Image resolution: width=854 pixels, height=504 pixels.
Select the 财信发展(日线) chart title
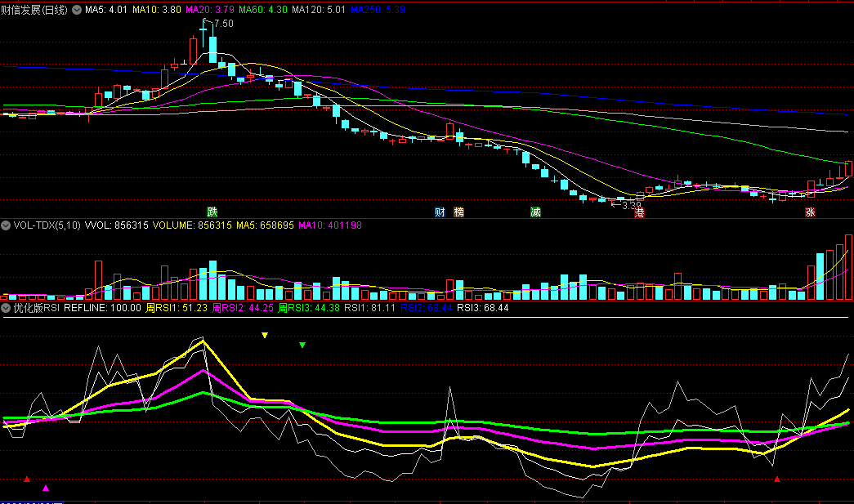[x=34, y=10]
